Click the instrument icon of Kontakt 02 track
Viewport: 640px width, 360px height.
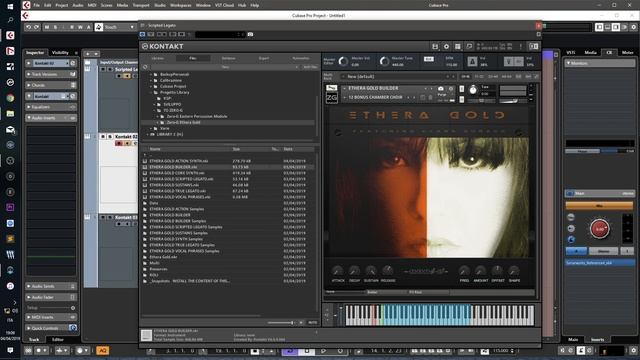[x=87, y=137]
